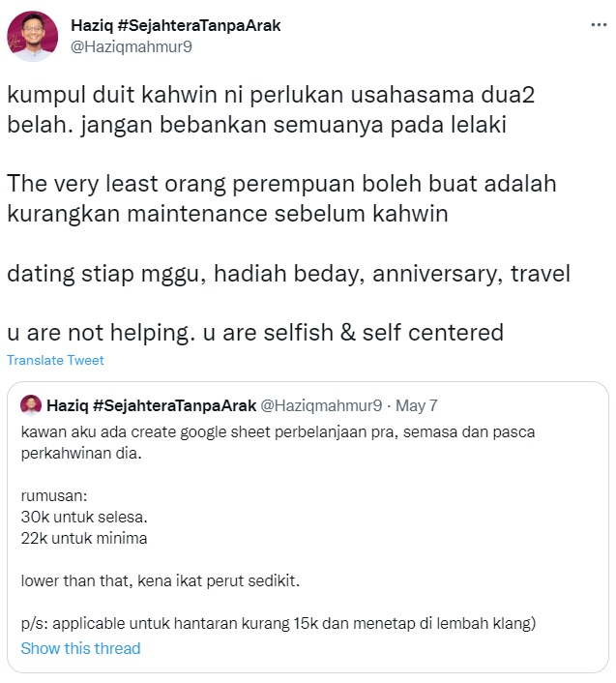Open the 'Show this thread' link

pos(80,648)
